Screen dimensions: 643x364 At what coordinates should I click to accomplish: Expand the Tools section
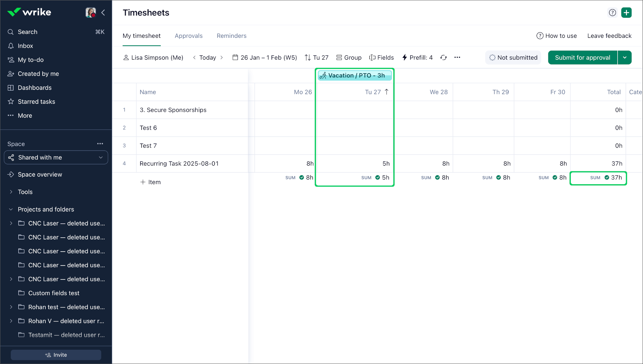click(11, 192)
